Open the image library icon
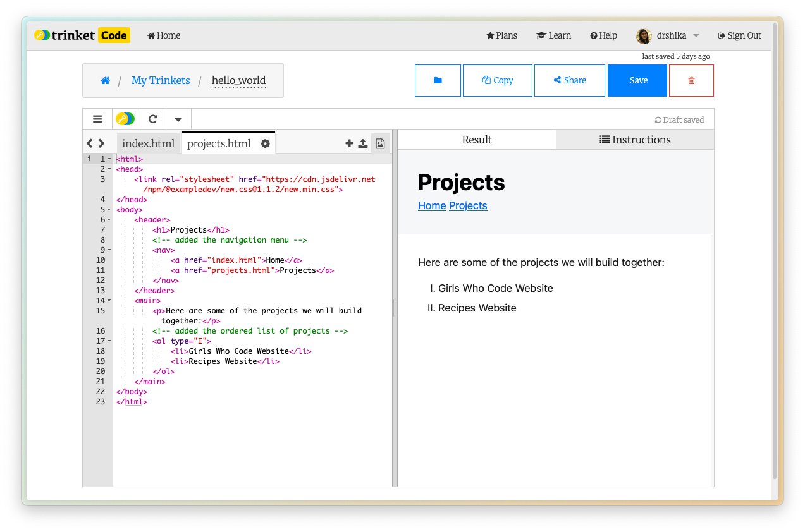The width and height of the screenshot is (805, 532). coord(380,143)
